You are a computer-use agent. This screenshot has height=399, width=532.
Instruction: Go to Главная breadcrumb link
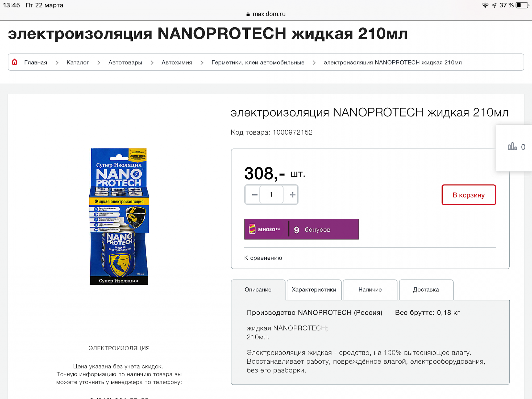click(x=36, y=63)
